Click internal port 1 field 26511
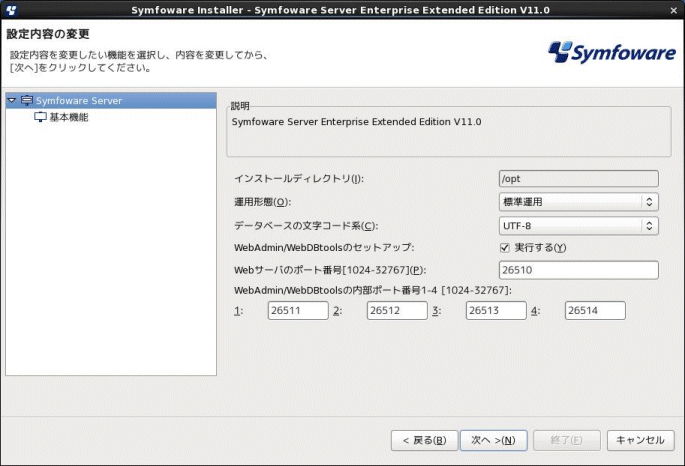The image size is (685, 466). [298, 311]
